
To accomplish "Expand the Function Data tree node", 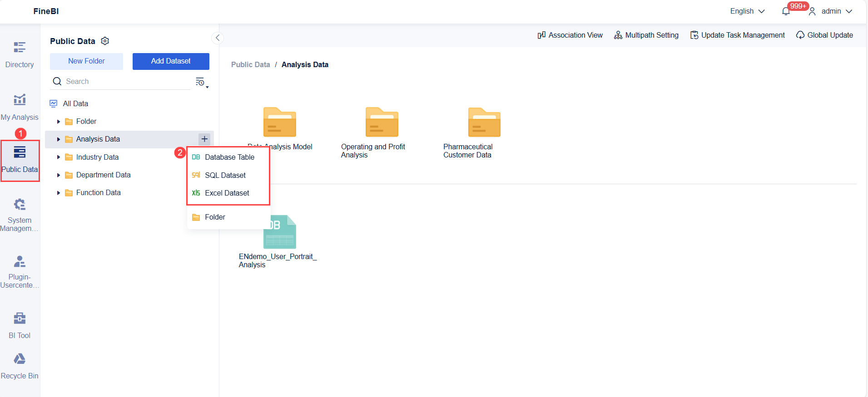I will click(59, 193).
